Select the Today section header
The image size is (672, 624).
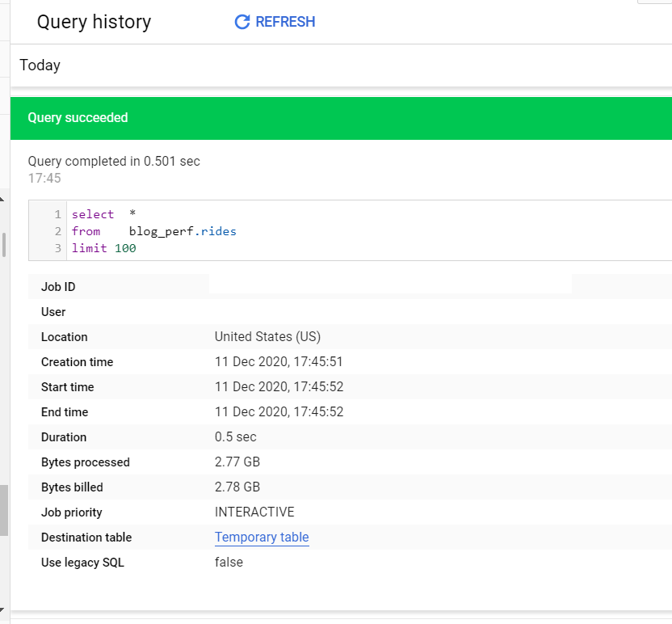point(40,65)
